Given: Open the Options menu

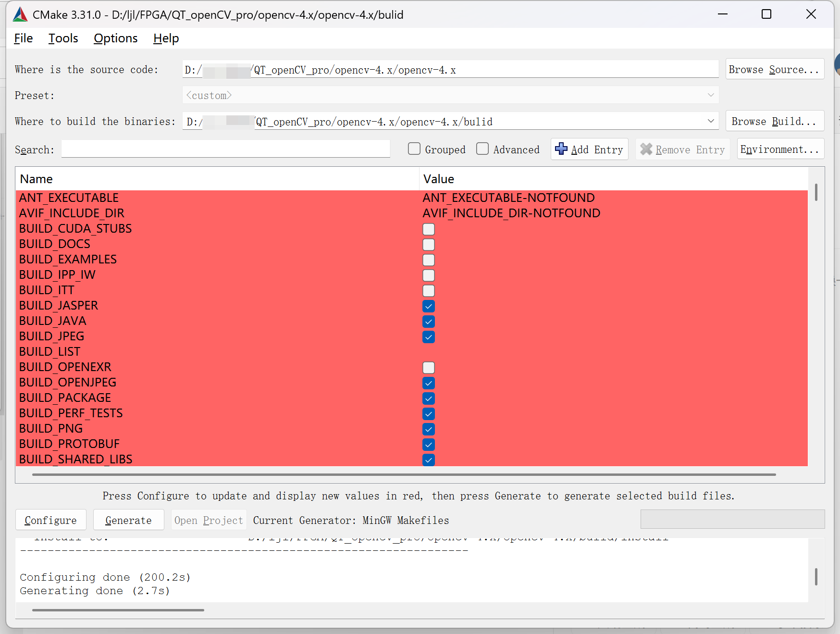Looking at the screenshot, I should click(x=116, y=38).
